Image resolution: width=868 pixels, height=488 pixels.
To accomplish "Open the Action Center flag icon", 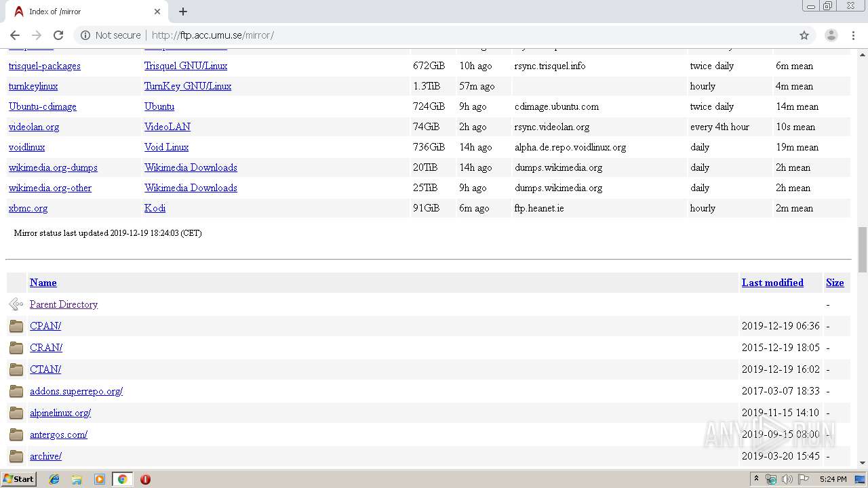I will point(804,479).
